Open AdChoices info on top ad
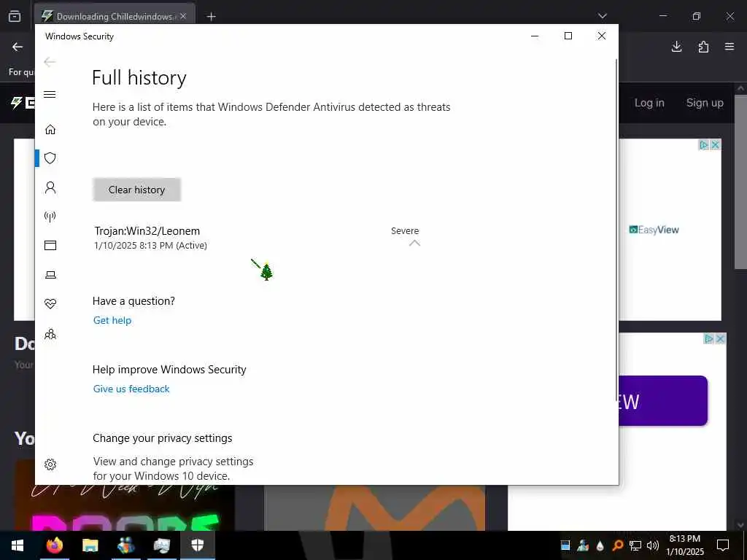Screen dimensions: 747x560 point(704,145)
